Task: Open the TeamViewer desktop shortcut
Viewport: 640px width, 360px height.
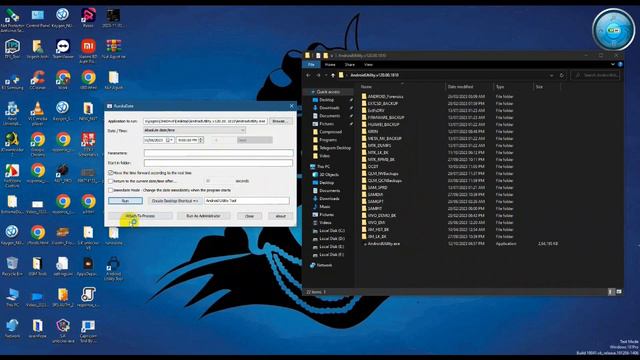Action: point(63,49)
